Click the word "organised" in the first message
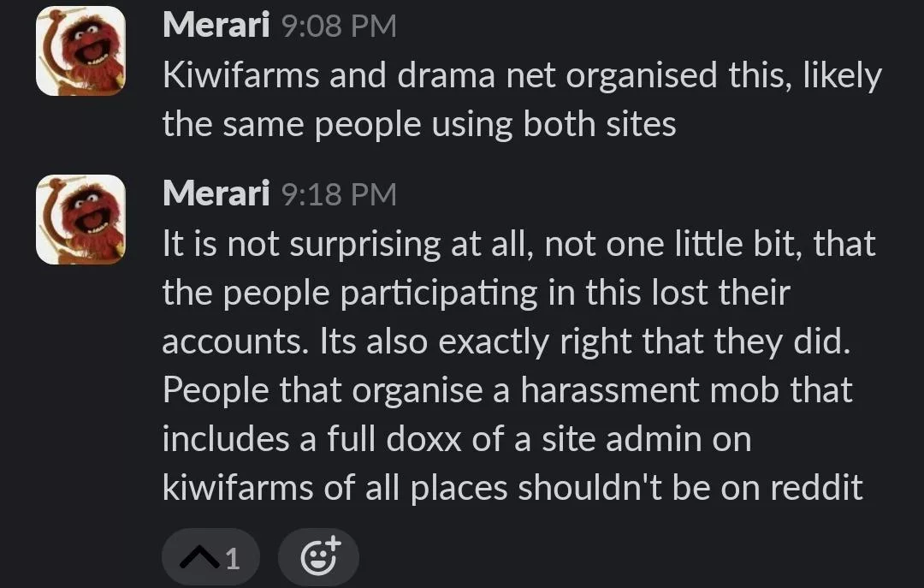The width and height of the screenshot is (924, 588). click(642, 77)
